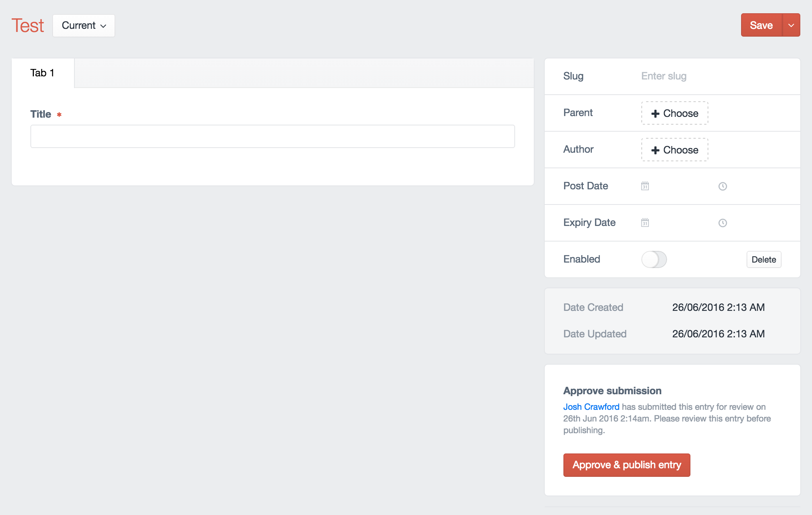Image resolution: width=812 pixels, height=515 pixels.
Task: Toggle the Enabled switch
Action: point(654,259)
